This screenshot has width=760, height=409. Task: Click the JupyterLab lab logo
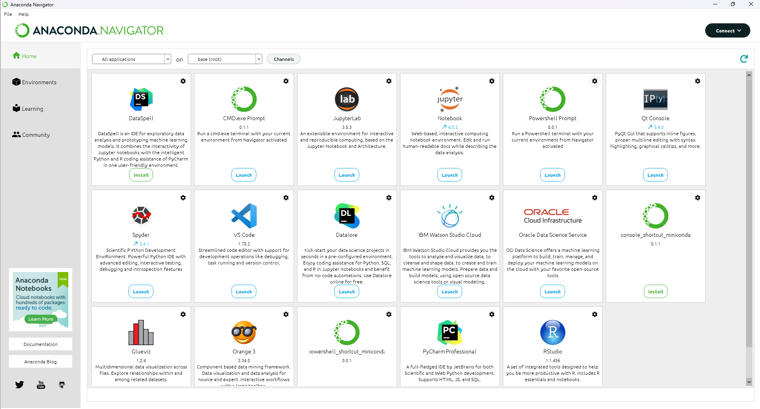pyautogui.click(x=347, y=99)
